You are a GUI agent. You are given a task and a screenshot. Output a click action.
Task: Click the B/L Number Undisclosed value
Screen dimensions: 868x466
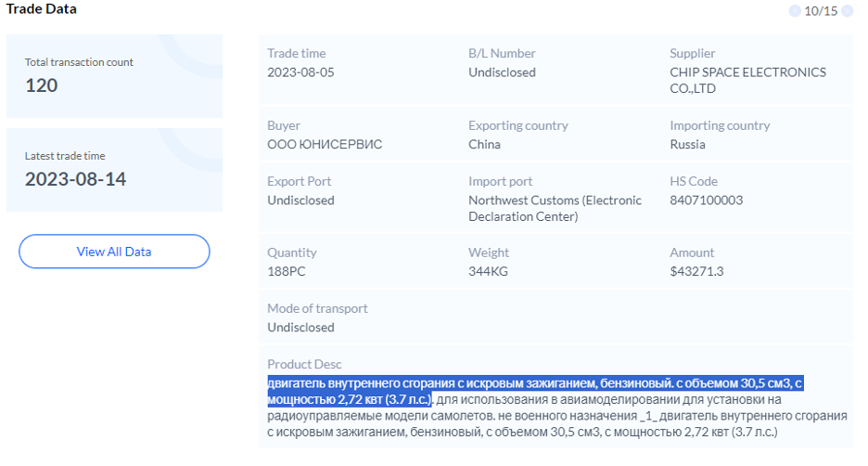click(502, 72)
